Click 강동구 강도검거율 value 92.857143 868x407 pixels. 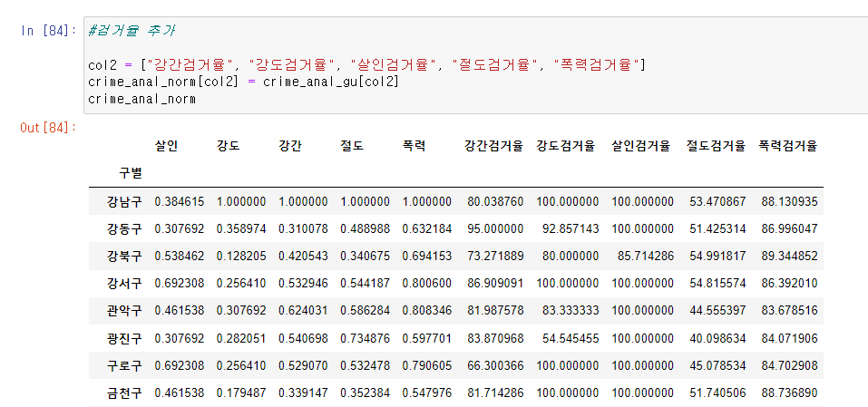point(571,228)
